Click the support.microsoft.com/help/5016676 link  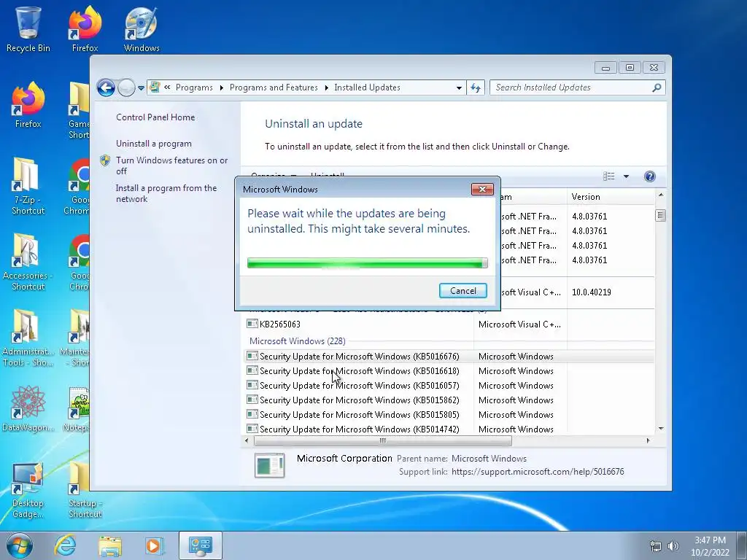tap(538, 472)
